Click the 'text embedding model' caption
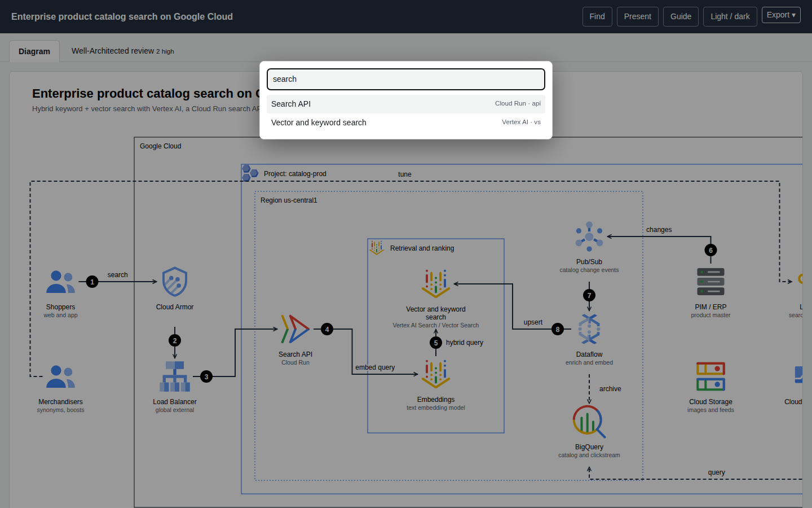The height and width of the screenshot is (508, 812). click(x=436, y=408)
